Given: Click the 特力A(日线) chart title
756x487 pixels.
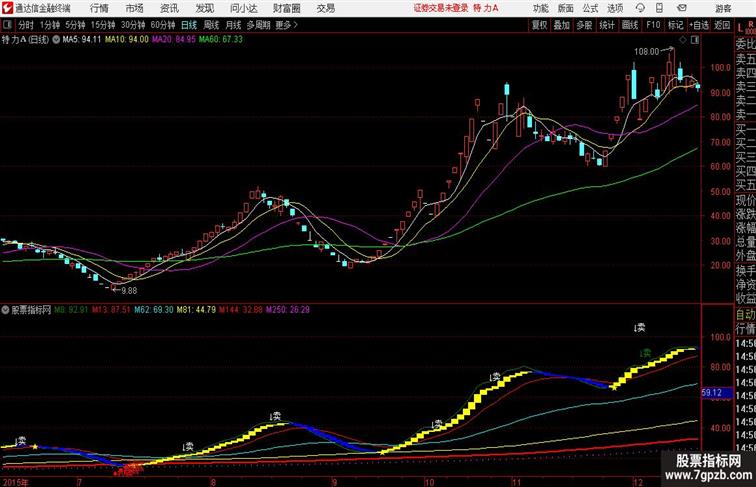Looking at the screenshot, I should [x=25, y=40].
